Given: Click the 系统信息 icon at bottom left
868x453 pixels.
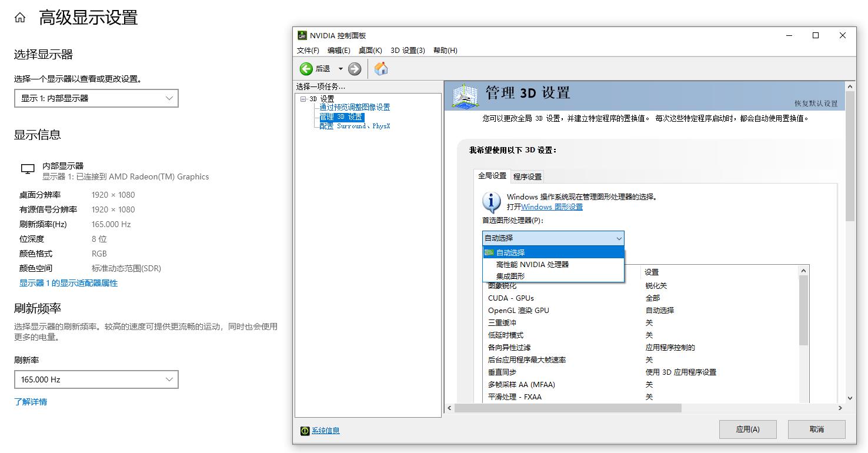Looking at the screenshot, I should [305, 431].
